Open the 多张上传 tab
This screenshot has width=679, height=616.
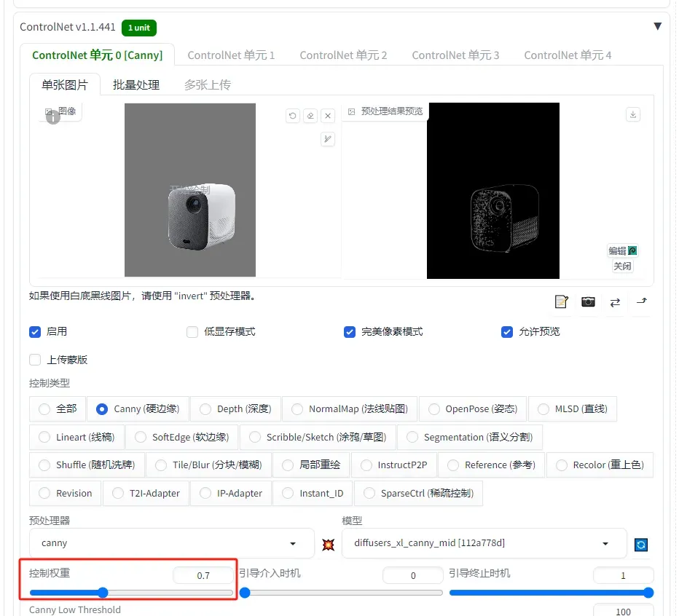click(x=208, y=85)
